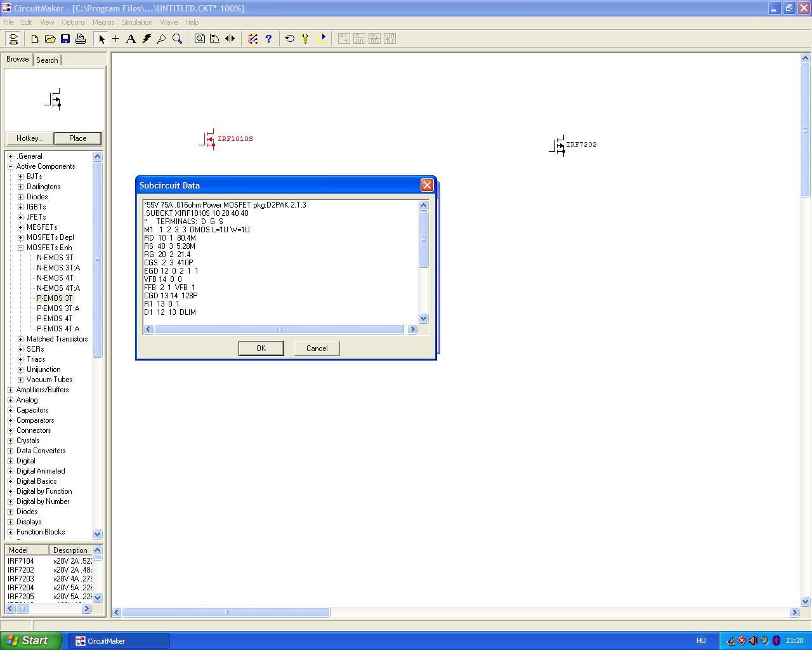Switch to the Browse tab
Viewport: 812px width, 650px height.
18,59
